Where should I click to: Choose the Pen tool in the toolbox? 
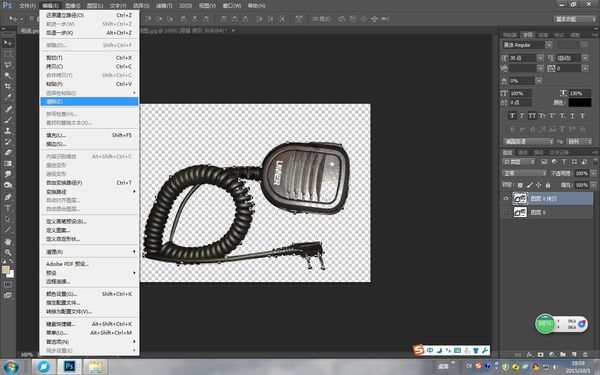pyautogui.click(x=8, y=197)
